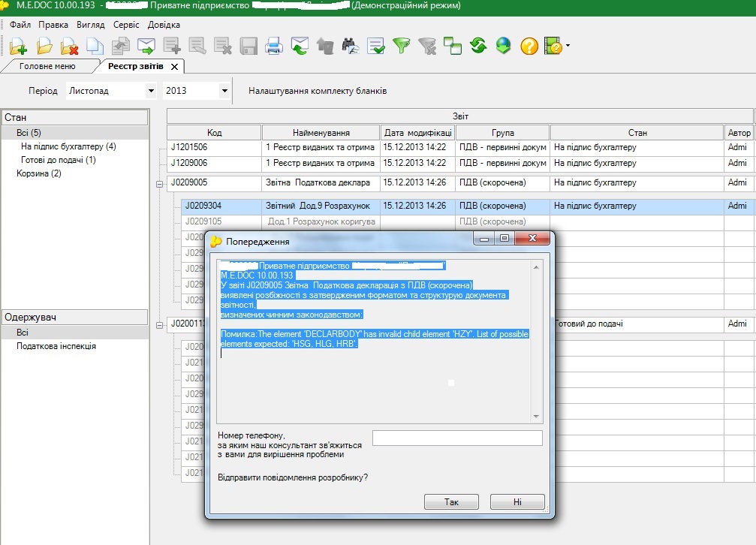Click the Налаштування комплекту бланків link
The width and height of the screenshot is (756, 545).
pyautogui.click(x=318, y=91)
